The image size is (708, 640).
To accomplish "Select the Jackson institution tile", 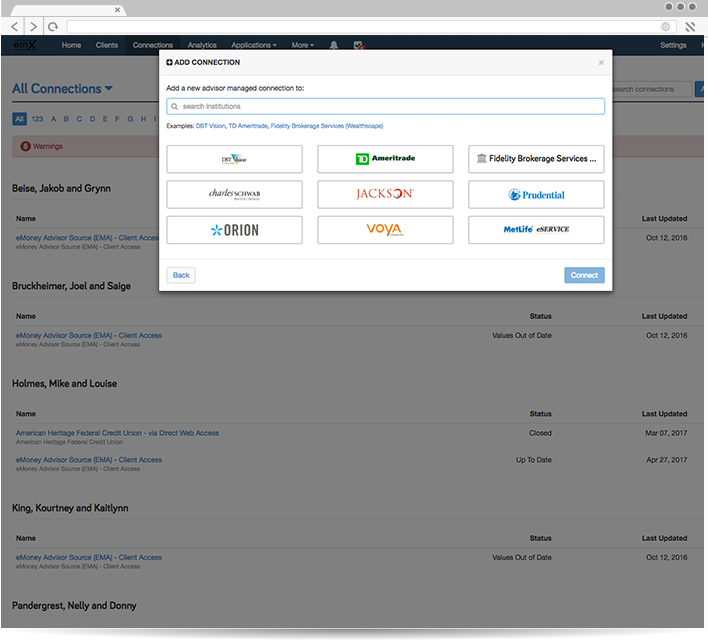I will click(385, 194).
